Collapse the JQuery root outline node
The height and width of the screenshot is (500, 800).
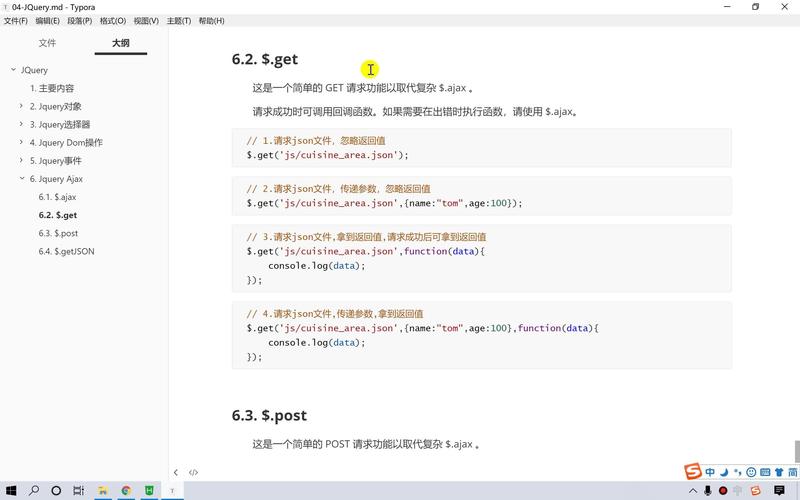(x=13, y=69)
